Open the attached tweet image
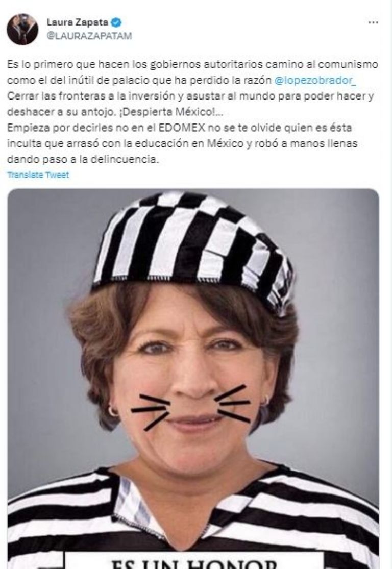Screen dimensions: 392x569 (193, 379)
